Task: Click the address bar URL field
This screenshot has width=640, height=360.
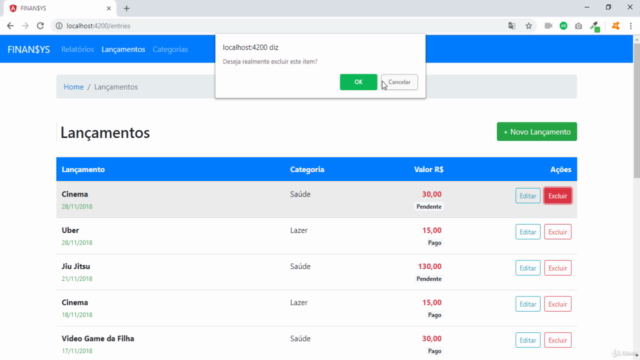Action: point(278,26)
